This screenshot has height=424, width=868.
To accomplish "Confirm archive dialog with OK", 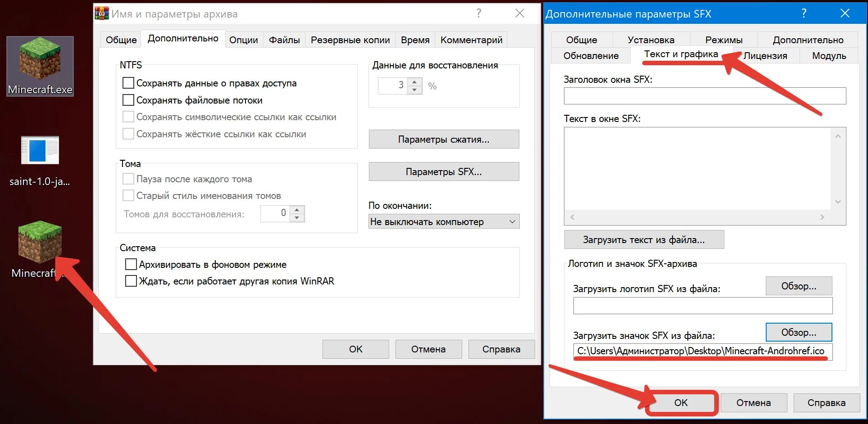I will pos(356,349).
